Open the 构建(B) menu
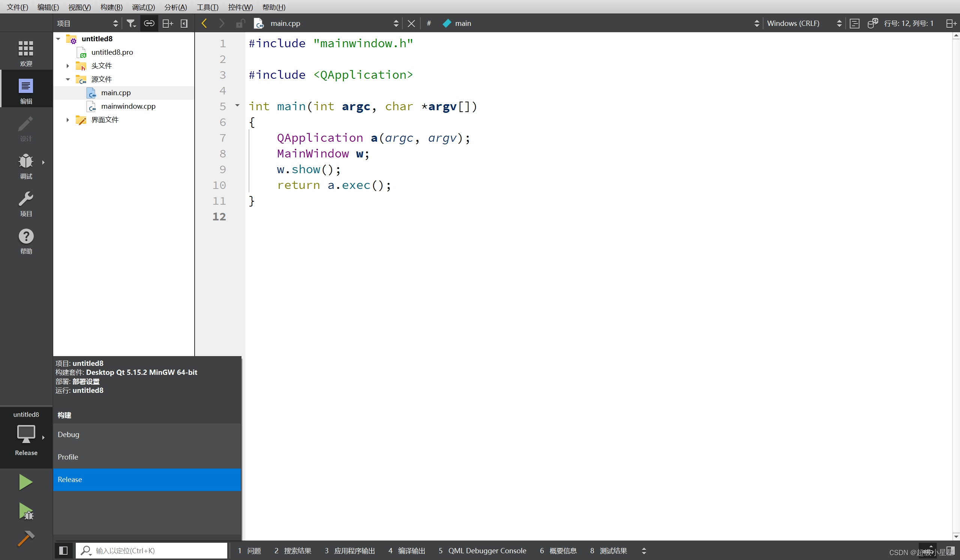The image size is (960, 560). pos(111,7)
